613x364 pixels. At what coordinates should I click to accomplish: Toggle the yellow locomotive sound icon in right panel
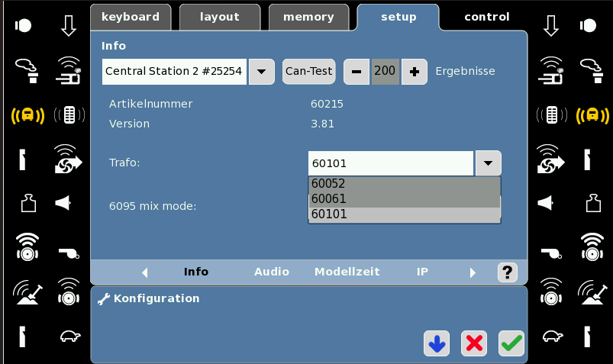coord(592,115)
